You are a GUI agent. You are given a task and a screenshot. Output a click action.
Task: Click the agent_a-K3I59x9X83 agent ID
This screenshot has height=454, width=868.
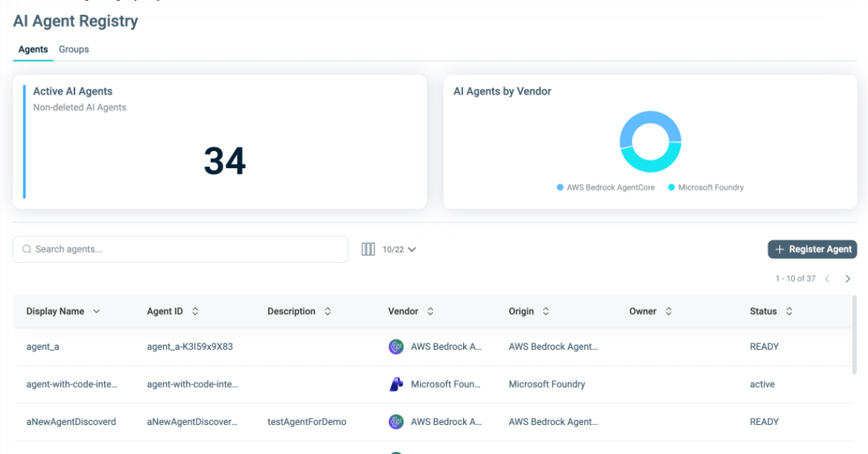pyautogui.click(x=190, y=347)
